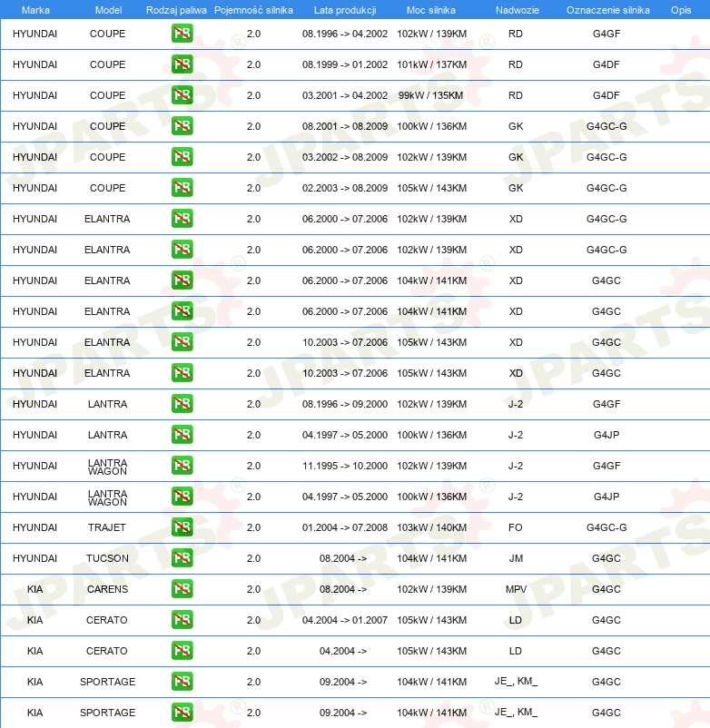Click the FO body code cell
This screenshot has height=728, width=710.
516,527
